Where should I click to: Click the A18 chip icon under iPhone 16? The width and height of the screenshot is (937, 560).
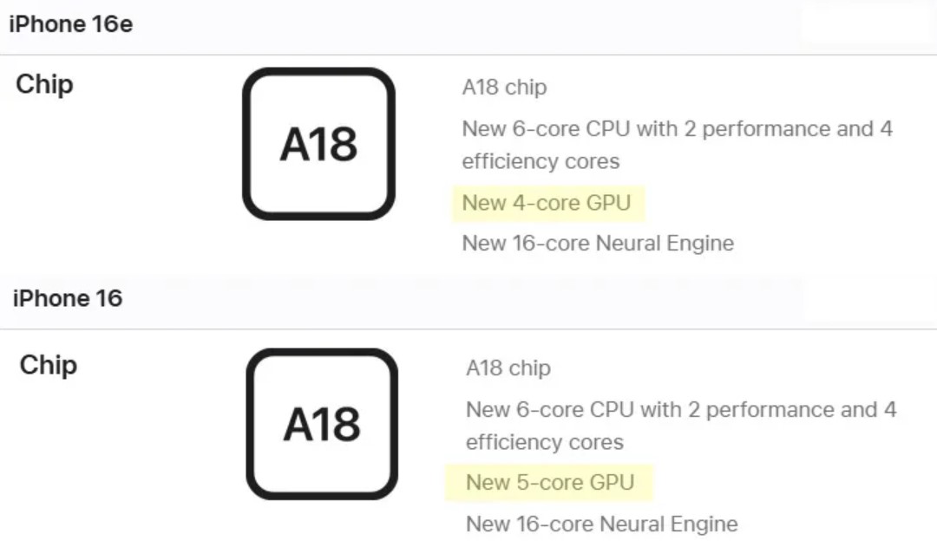coord(322,425)
